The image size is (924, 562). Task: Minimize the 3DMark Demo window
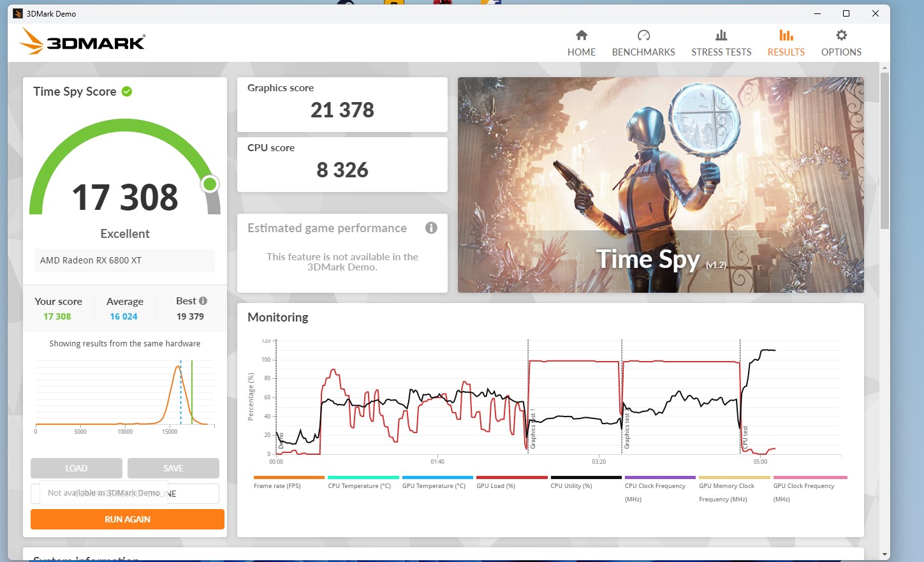(x=818, y=13)
